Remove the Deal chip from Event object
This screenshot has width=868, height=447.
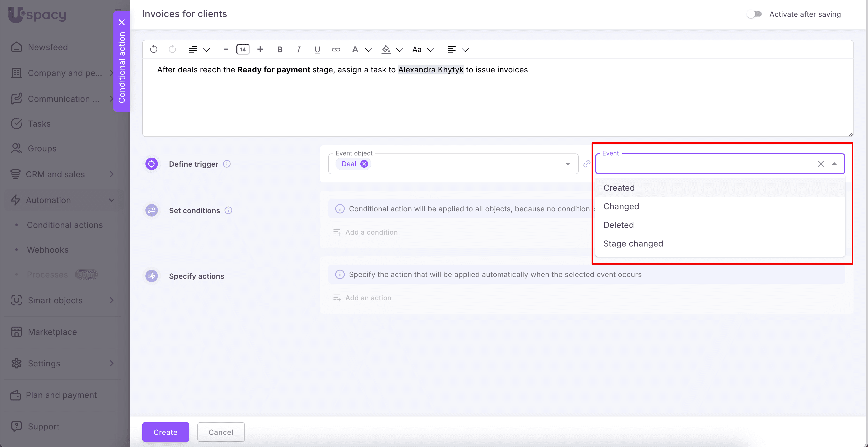tap(364, 164)
